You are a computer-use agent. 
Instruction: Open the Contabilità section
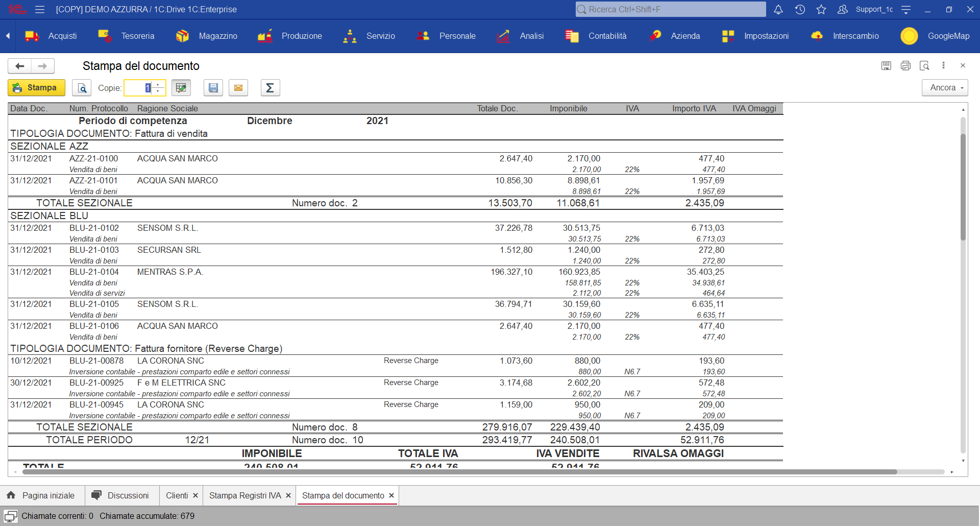point(596,36)
